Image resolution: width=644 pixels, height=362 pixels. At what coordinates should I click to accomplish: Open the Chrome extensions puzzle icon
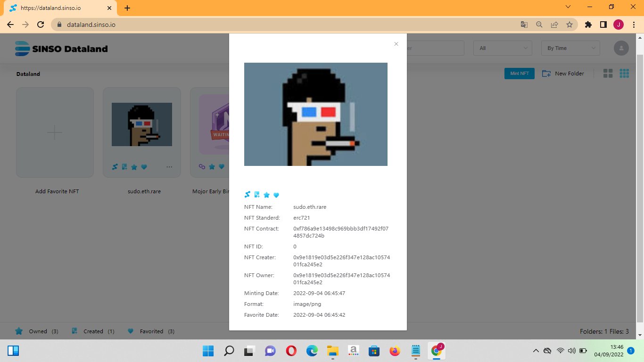coord(588,25)
